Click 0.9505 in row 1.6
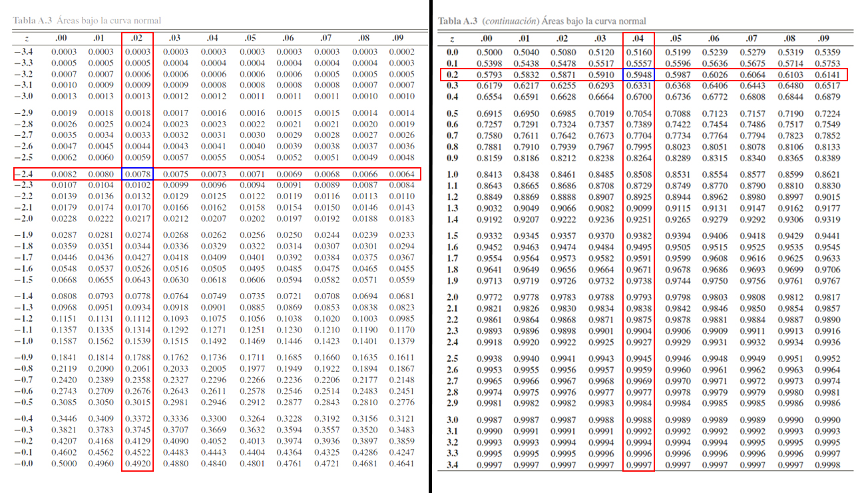The width and height of the screenshot is (868, 493). pos(678,247)
